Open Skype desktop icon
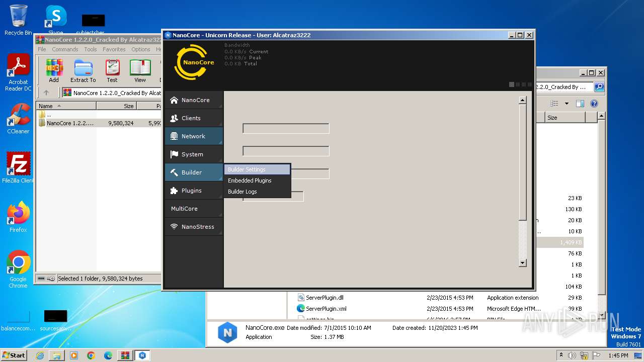The height and width of the screenshot is (362, 644). [56, 20]
